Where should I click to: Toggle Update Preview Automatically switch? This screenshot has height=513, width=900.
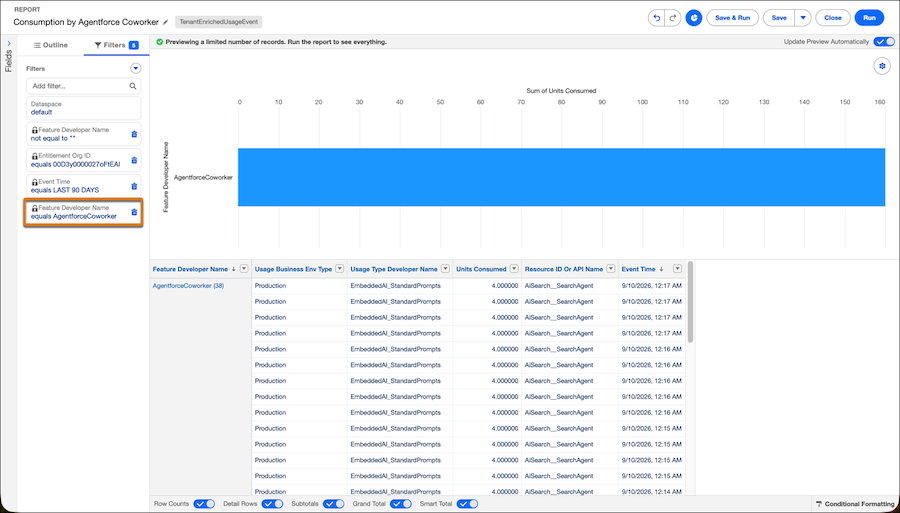(x=884, y=42)
